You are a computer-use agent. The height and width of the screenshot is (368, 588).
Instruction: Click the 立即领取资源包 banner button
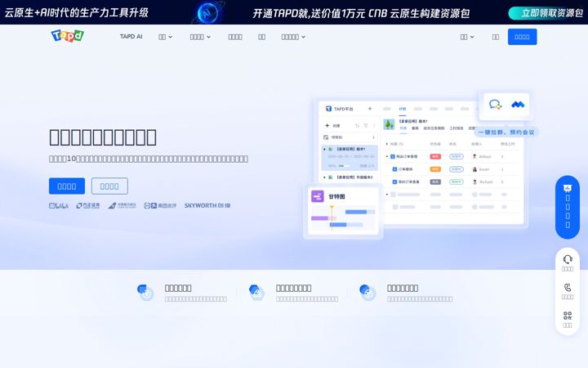pyautogui.click(x=546, y=13)
